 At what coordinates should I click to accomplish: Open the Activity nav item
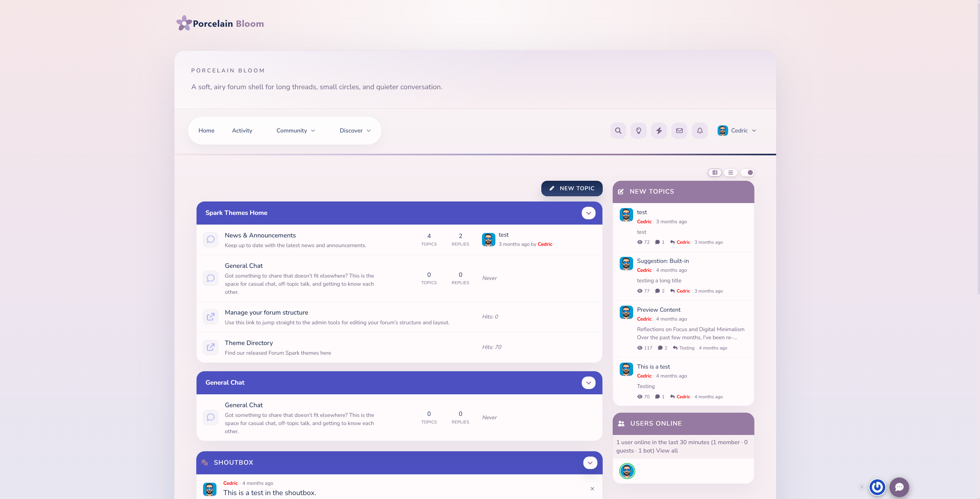point(242,130)
